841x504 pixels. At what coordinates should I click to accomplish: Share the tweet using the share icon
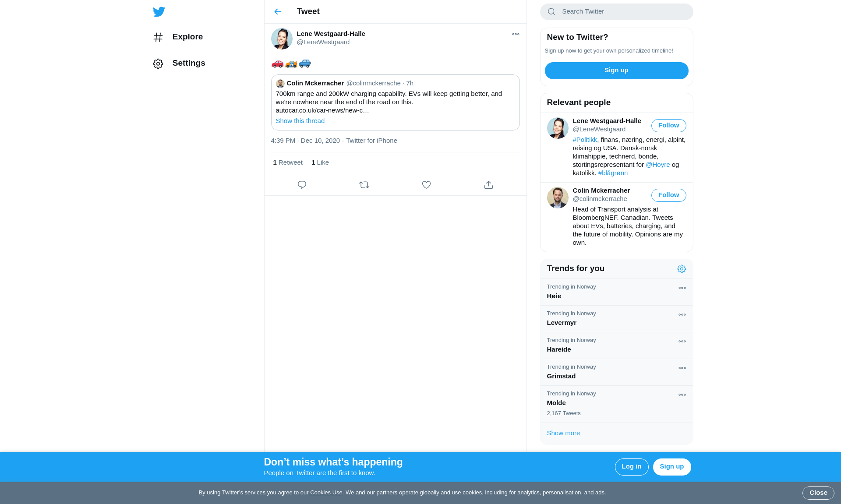pos(488,185)
